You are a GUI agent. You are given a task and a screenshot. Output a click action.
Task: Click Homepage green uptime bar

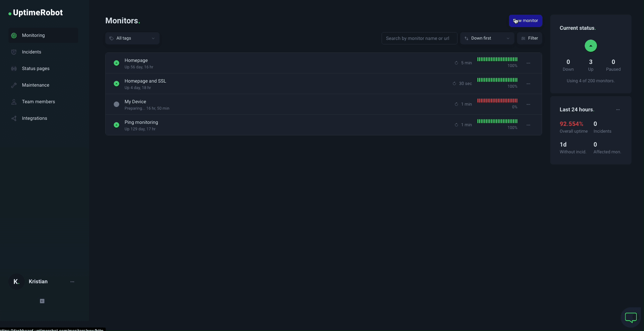497,59
